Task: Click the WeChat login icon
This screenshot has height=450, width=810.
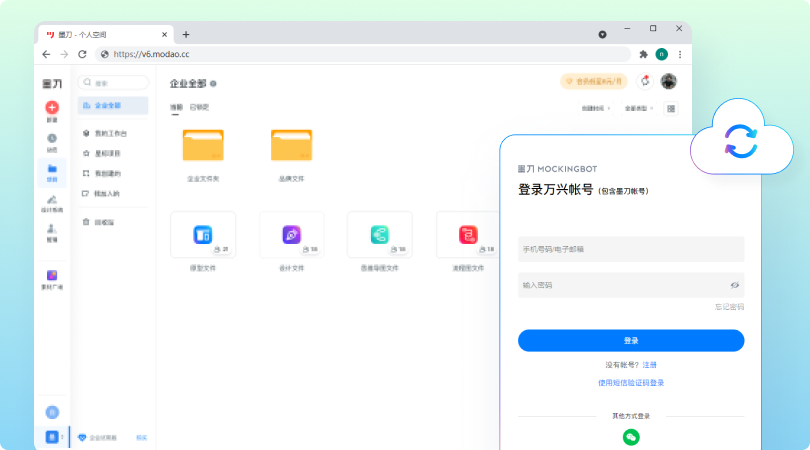Action: [x=630, y=437]
